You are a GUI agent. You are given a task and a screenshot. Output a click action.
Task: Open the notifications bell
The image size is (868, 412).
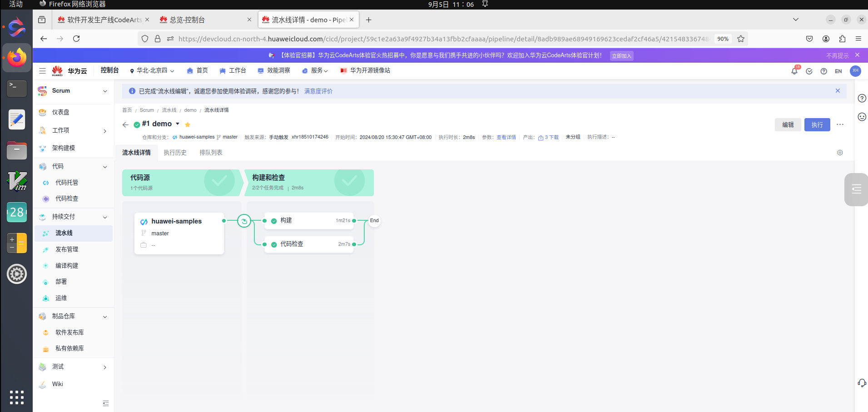click(x=794, y=71)
